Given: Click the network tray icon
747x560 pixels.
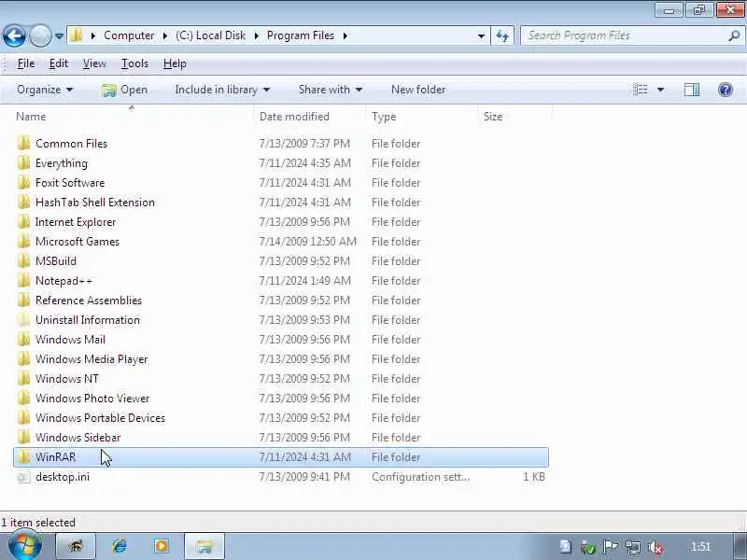Looking at the screenshot, I should 633,547.
